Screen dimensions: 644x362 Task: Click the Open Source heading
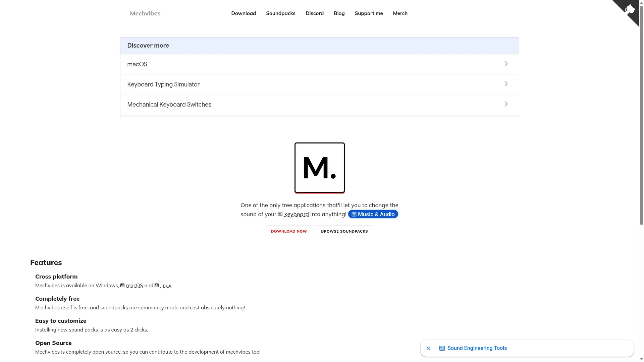tap(53, 343)
